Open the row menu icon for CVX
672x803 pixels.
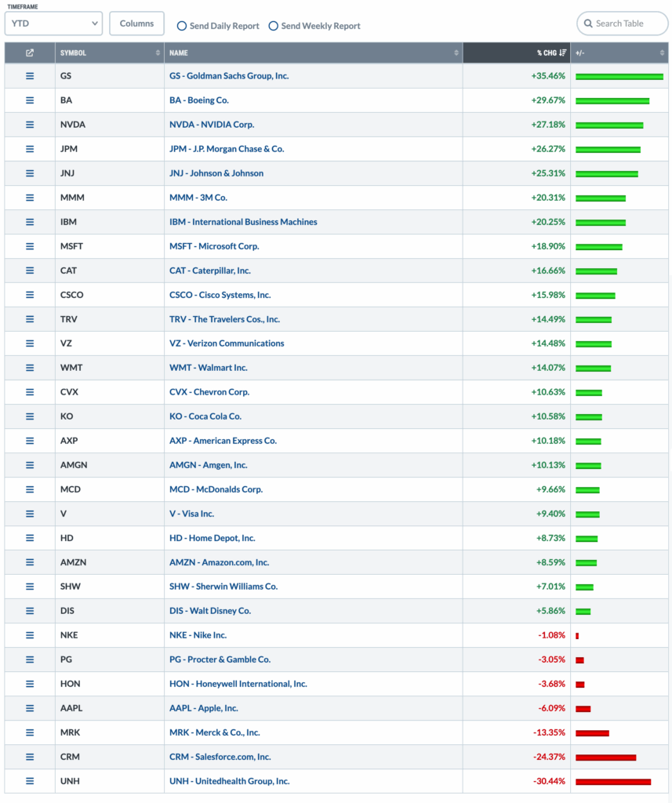(30, 392)
